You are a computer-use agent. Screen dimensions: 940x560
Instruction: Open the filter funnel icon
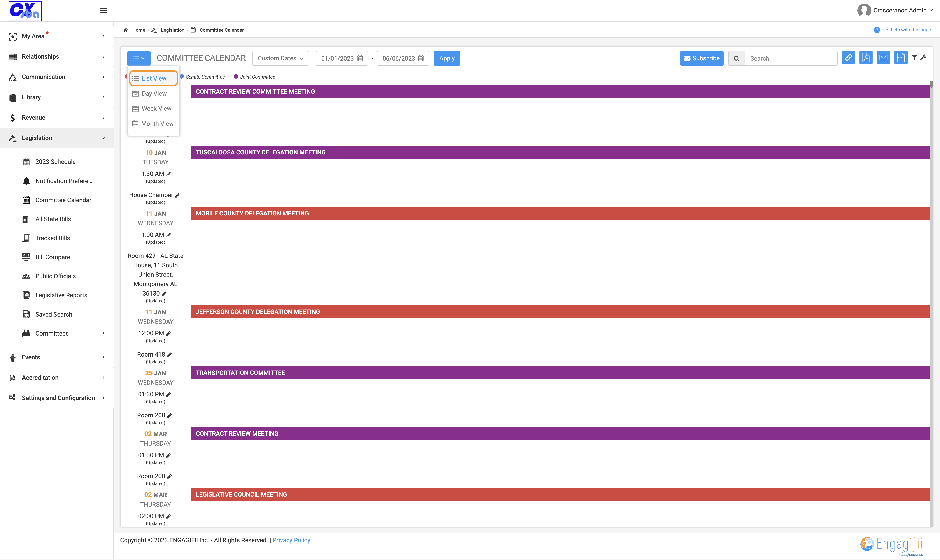click(x=914, y=58)
